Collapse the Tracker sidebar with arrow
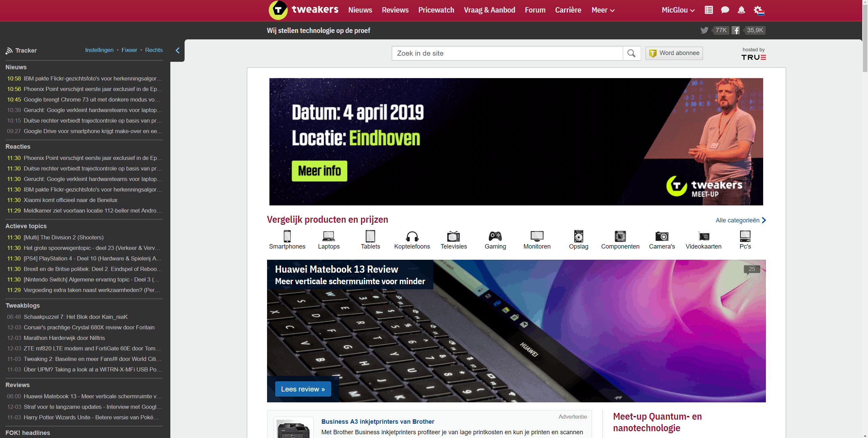The image size is (868, 438). point(177,51)
